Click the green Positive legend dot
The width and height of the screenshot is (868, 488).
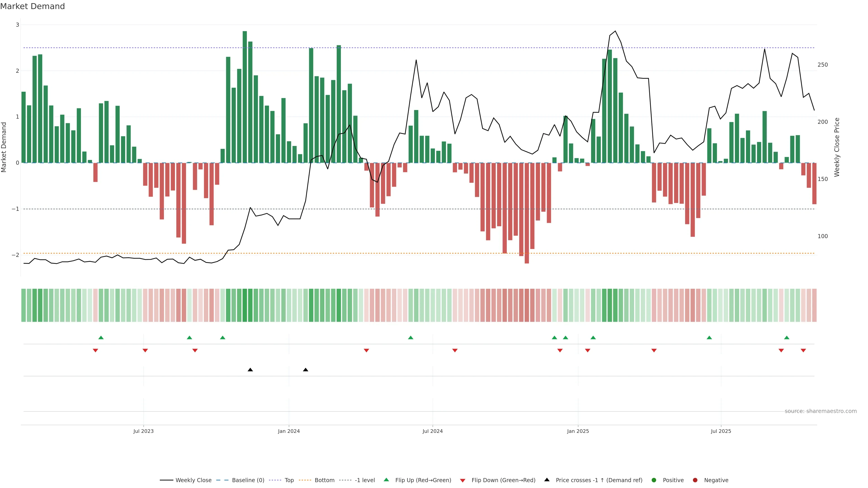654,480
